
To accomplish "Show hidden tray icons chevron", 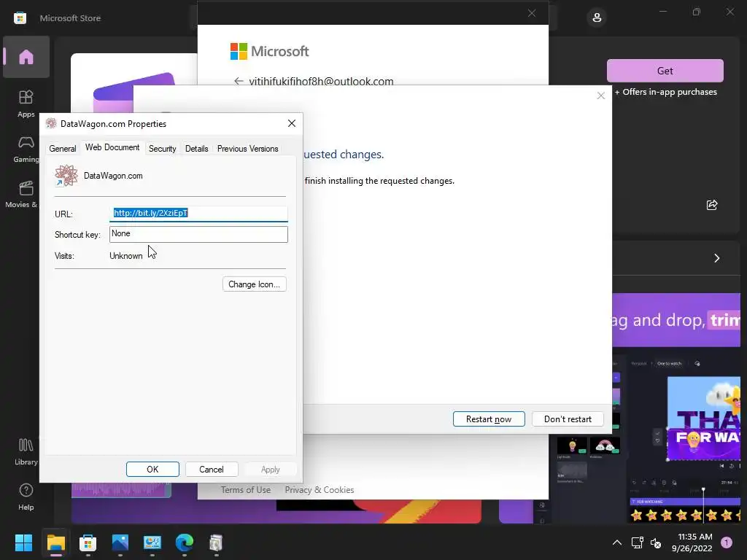I will pyautogui.click(x=617, y=542).
